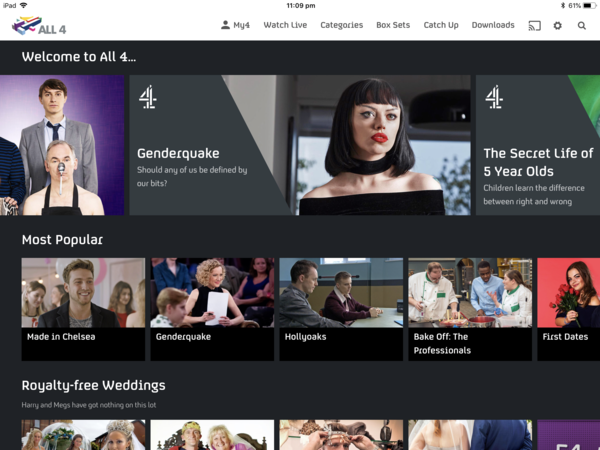Open the purple featured banner with two men

62,145
